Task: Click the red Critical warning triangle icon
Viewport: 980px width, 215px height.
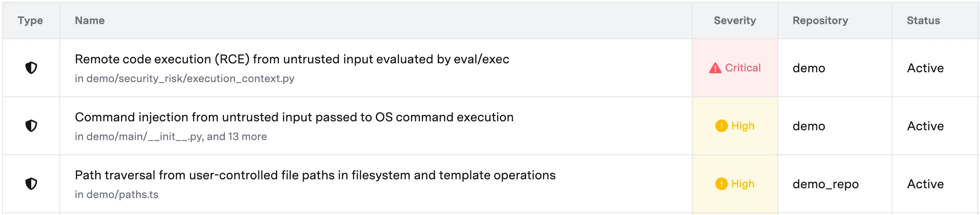Action: [715, 68]
